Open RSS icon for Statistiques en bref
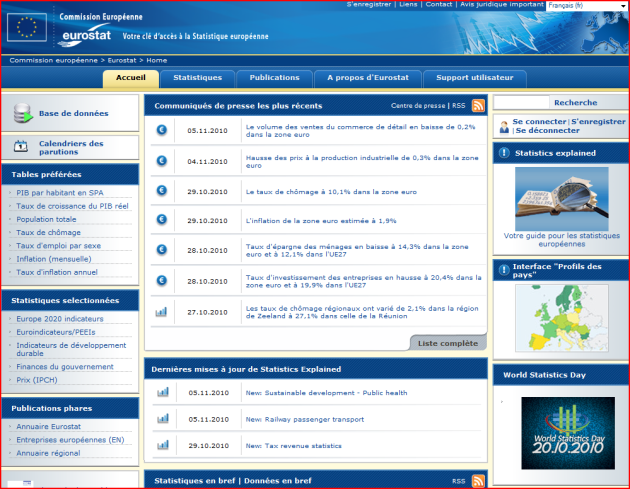The height and width of the screenshot is (489, 630). pyautogui.click(x=478, y=481)
